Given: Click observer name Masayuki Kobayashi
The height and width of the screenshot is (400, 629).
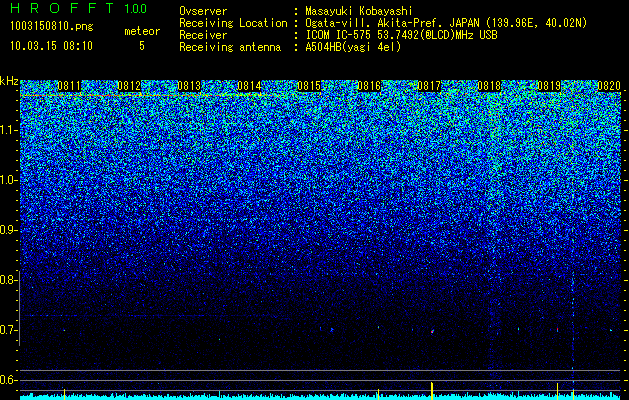Looking at the screenshot, I should pos(359,11).
